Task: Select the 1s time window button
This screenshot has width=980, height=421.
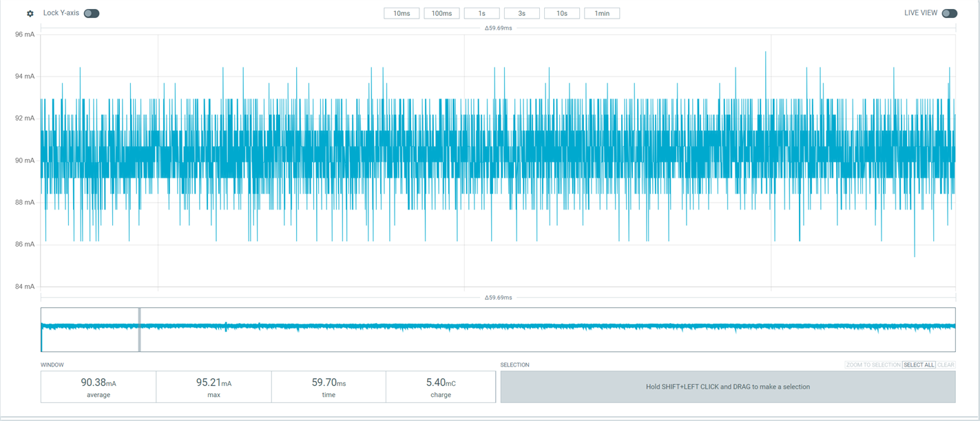Action: pos(481,14)
